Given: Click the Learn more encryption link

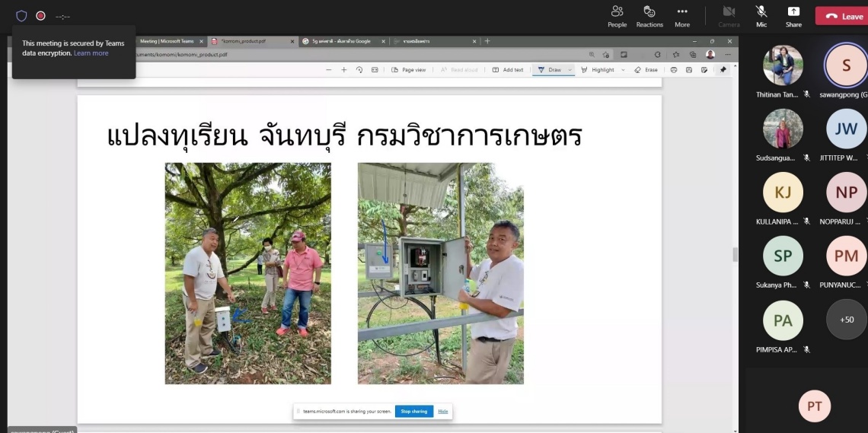Looking at the screenshot, I should [91, 53].
